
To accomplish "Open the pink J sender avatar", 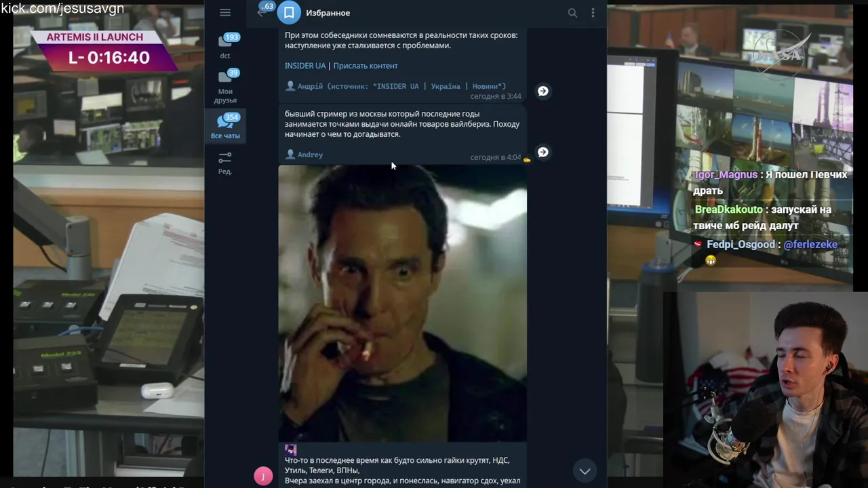I will (x=263, y=476).
